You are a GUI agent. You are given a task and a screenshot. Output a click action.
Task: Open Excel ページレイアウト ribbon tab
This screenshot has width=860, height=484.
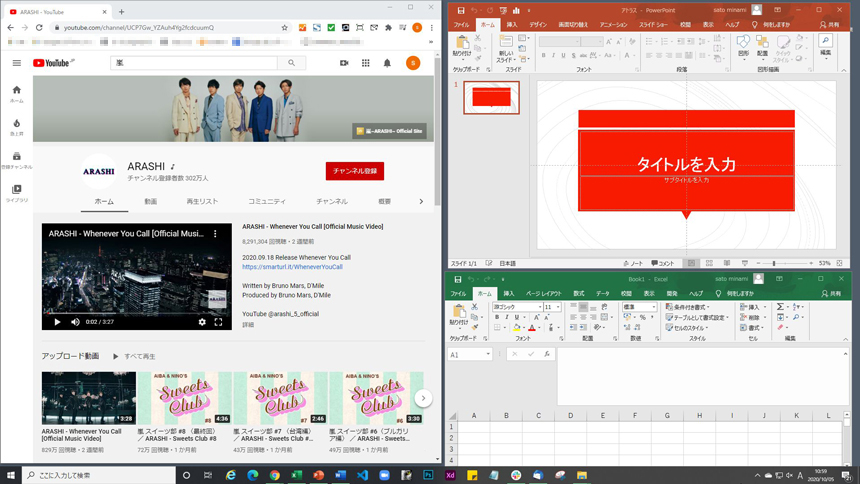[543, 294]
